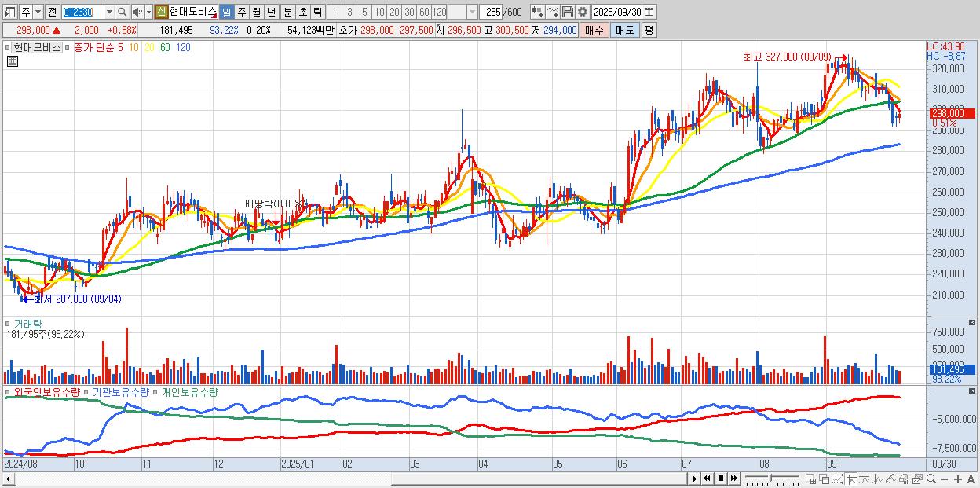Click the magnifier zoom icon at bottom right
The width and height of the screenshot is (980, 488).
click(931, 479)
